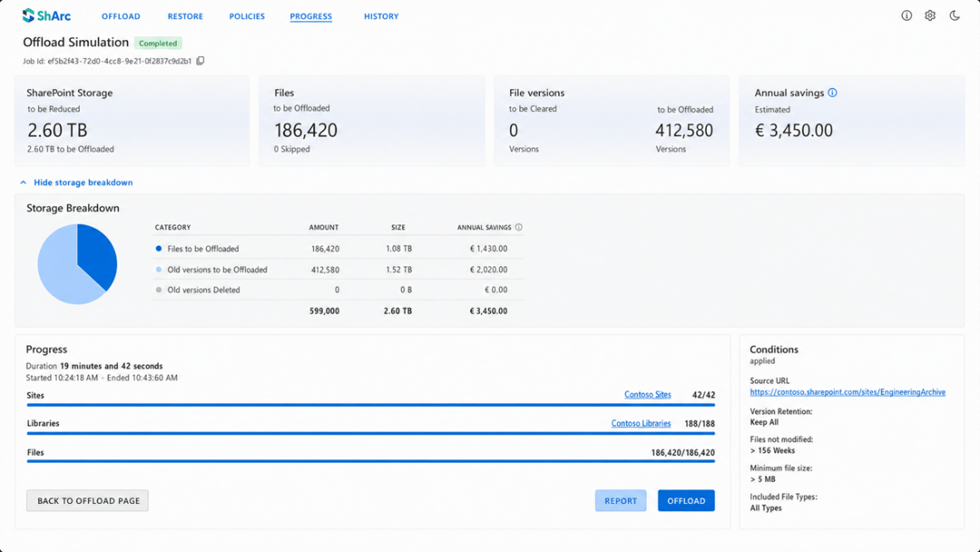Collapse the storage breakdown chevron

(23, 182)
